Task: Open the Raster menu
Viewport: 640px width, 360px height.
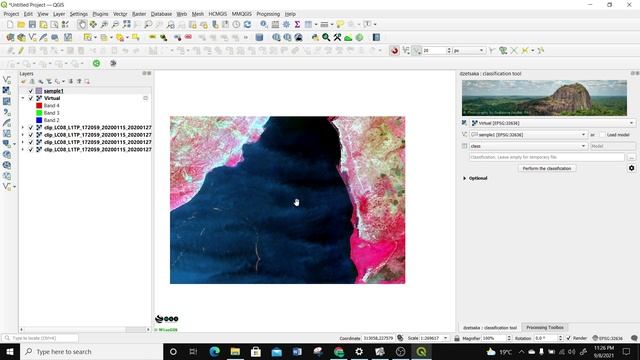Action: point(139,14)
